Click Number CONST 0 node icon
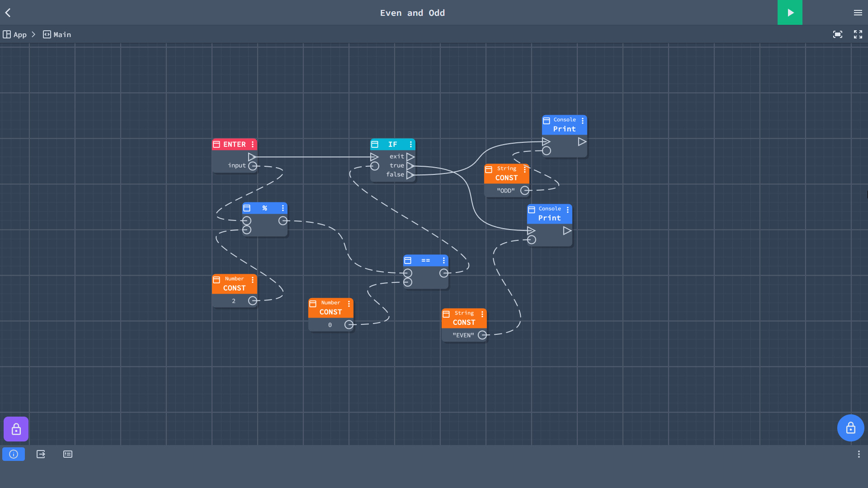Screen dimensions: 868x488 pyautogui.click(x=313, y=304)
